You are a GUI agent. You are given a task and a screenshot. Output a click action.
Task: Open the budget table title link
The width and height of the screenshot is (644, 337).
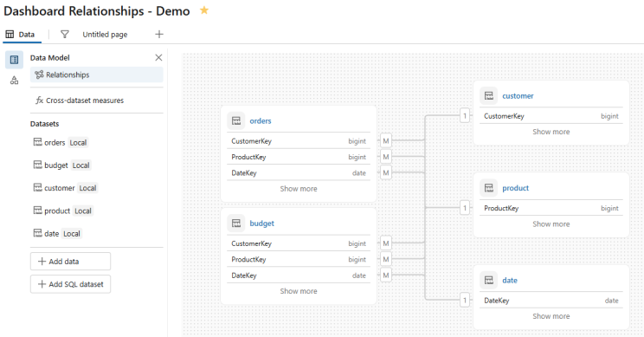pos(261,224)
